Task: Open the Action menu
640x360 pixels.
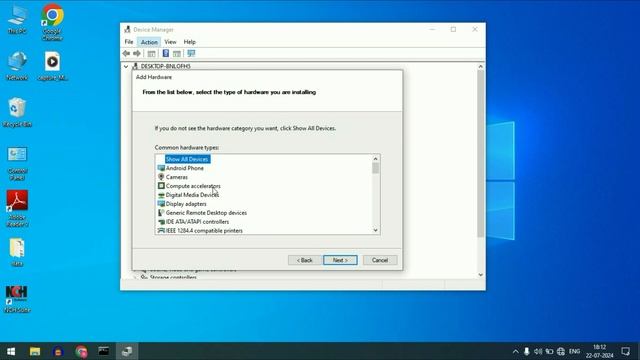Action: 149,42
